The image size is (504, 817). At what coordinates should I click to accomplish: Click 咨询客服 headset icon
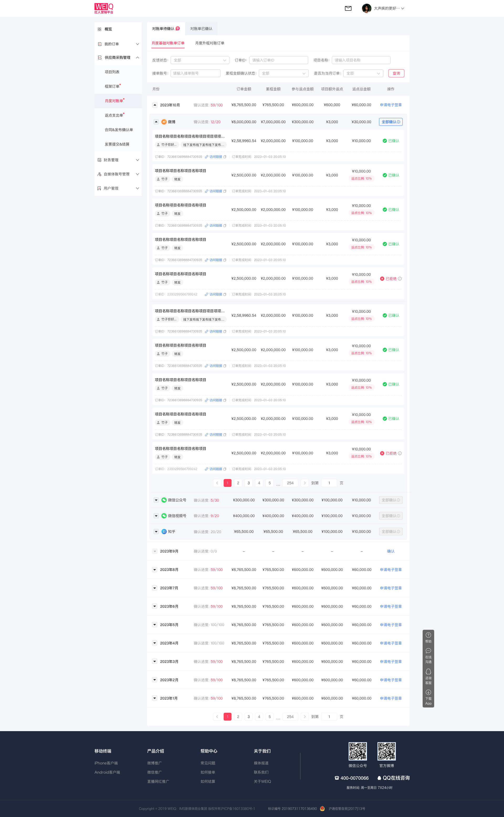click(x=428, y=672)
